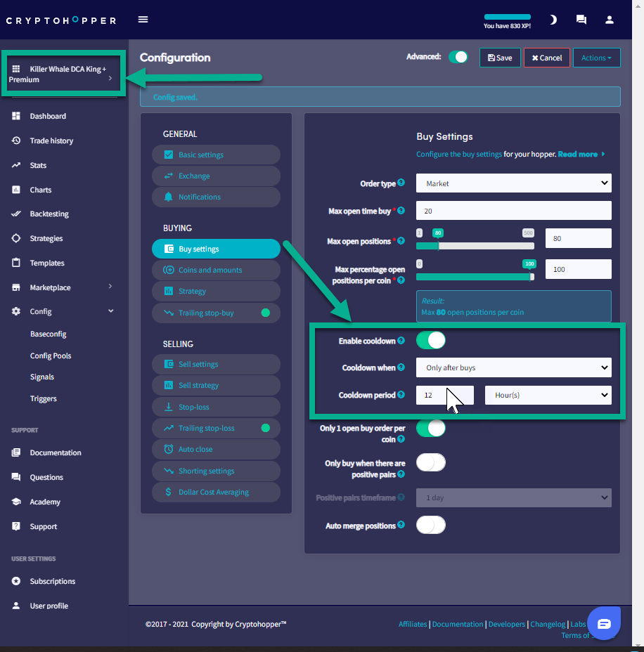This screenshot has width=644, height=652.
Task: Click the Max open positions help icon
Action: 401,240
